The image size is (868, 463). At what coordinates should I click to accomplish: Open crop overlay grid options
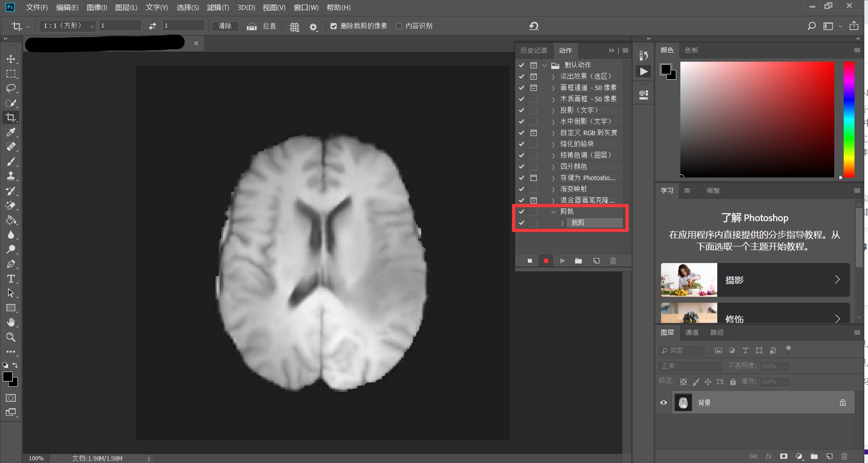294,27
